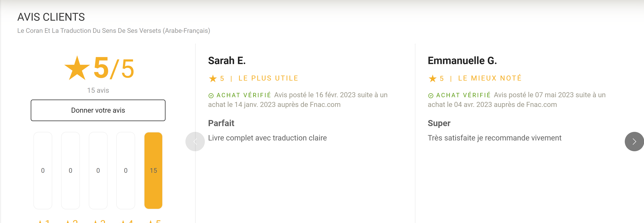
Task: Click the LE PLUS UTILE label
Action: [268, 78]
